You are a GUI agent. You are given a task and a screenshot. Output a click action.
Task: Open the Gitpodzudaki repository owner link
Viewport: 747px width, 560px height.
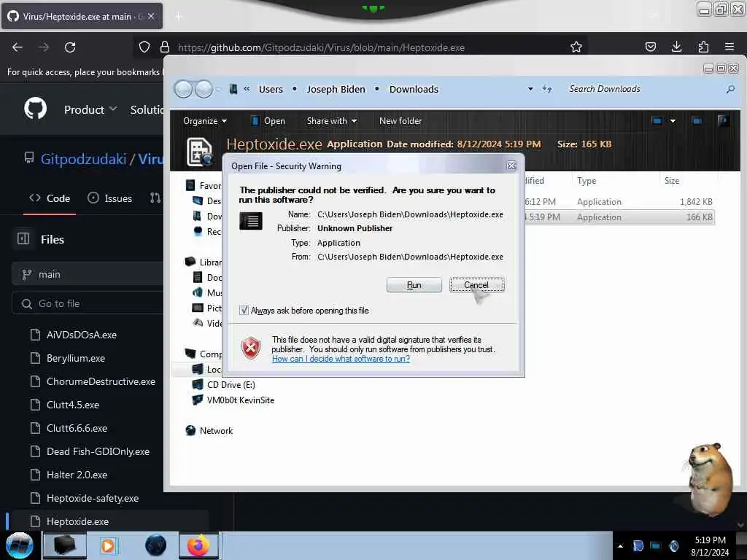pyautogui.click(x=83, y=158)
